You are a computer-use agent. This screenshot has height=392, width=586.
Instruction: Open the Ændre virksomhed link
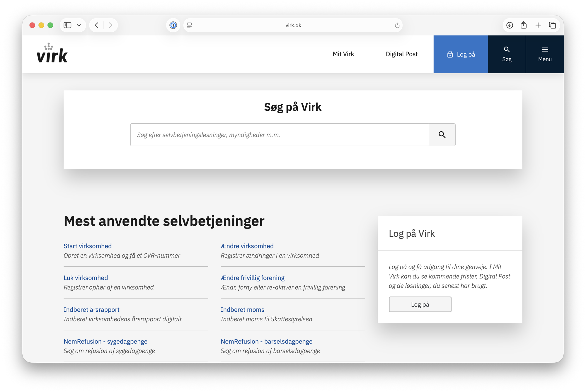247,246
